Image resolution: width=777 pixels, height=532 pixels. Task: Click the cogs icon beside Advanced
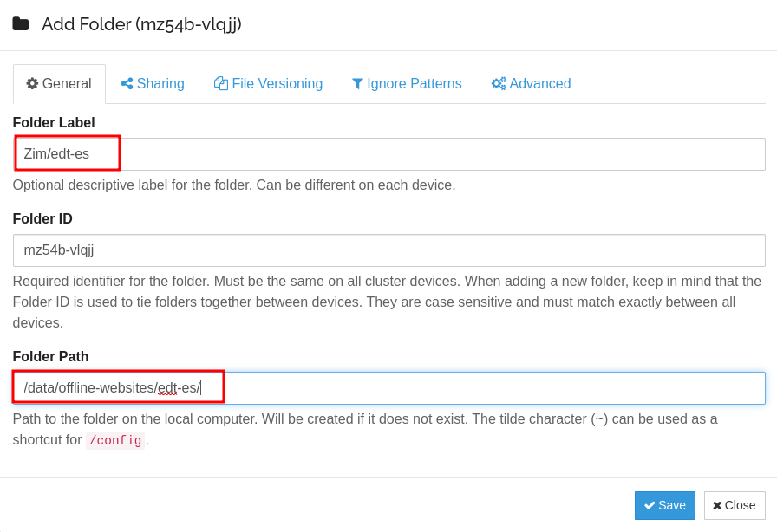499,84
